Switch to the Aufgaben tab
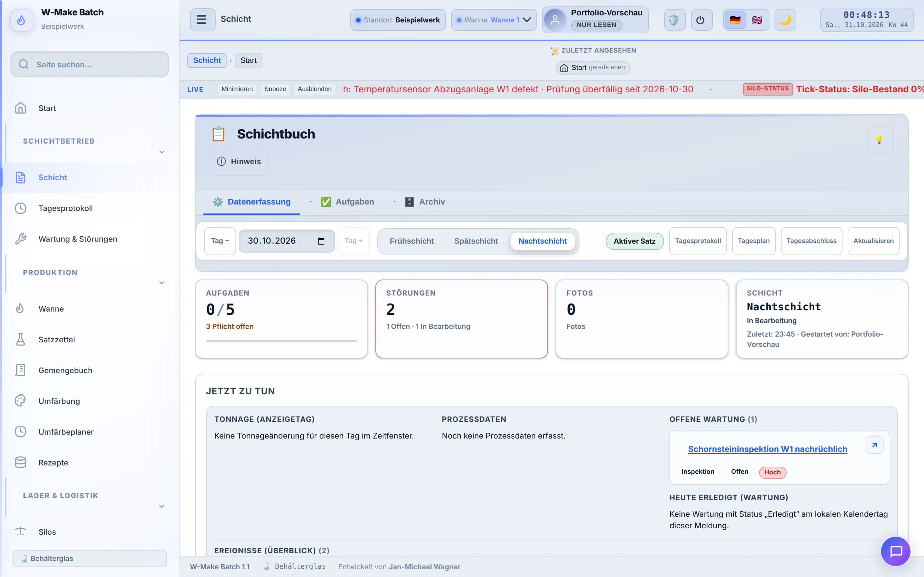This screenshot has height=577, width=924. [x=347, y=202]
